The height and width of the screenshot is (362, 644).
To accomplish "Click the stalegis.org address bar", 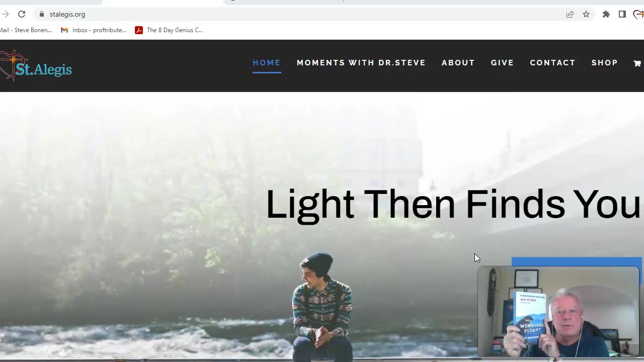I will (302, 14).
